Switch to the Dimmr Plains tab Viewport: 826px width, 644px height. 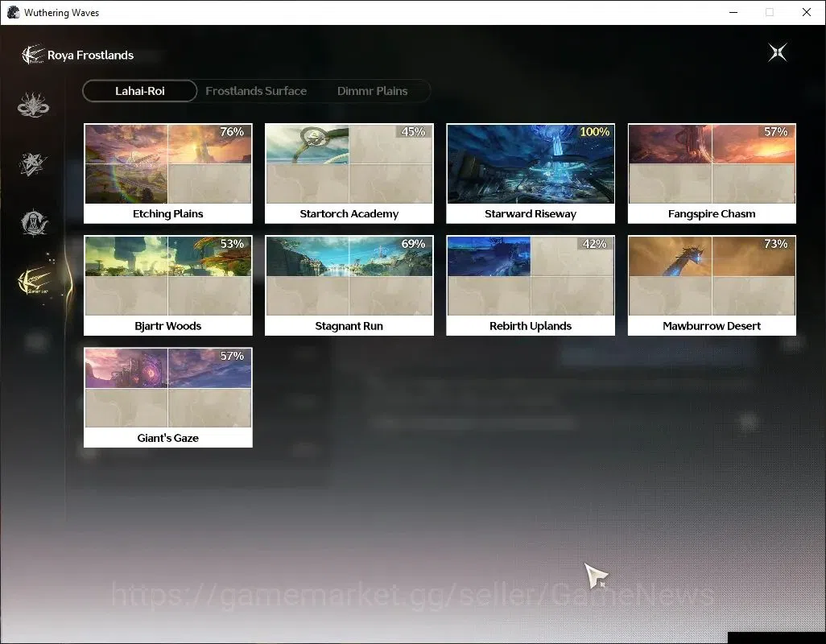[373, 91]
